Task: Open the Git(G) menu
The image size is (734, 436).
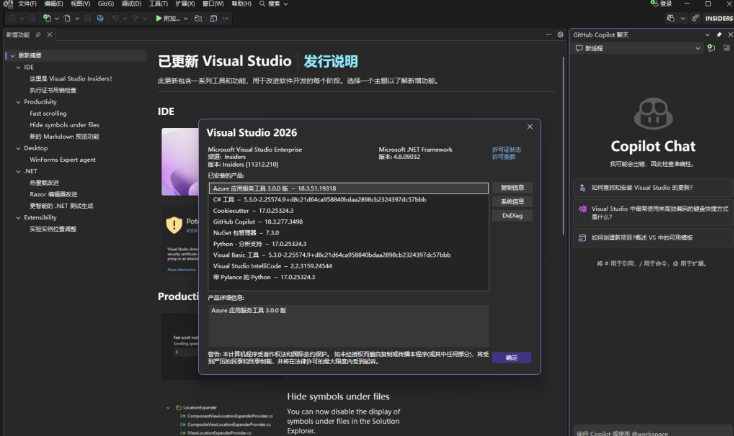Action: [106, 4]
